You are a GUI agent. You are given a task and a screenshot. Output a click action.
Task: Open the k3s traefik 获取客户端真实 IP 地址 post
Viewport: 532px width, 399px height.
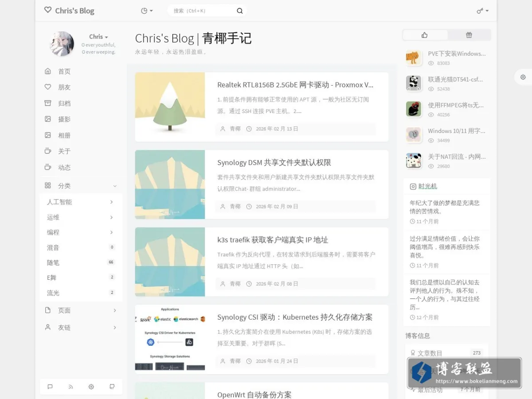click(273, 240)
